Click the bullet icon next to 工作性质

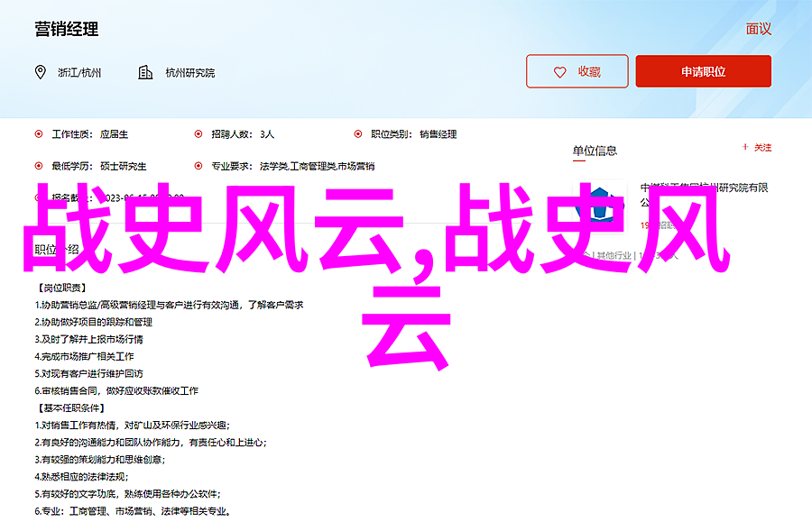tap(39, 133)
